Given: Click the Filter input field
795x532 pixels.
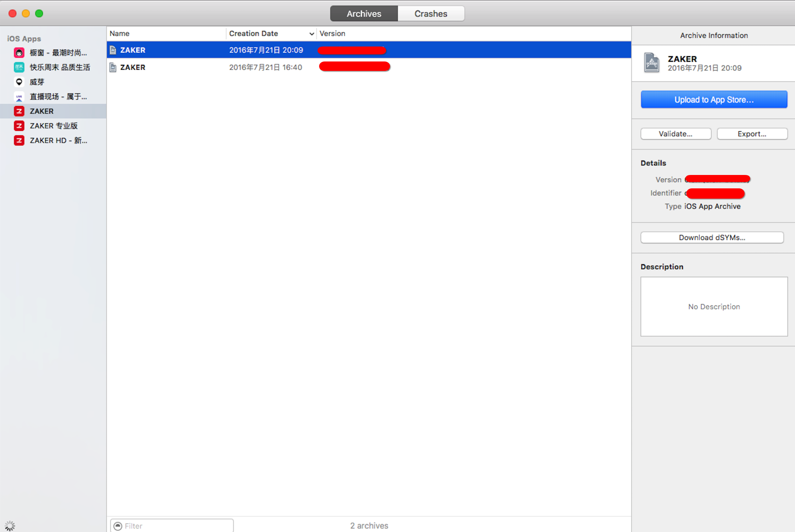Looking at the screenshot, I should [x=172, y=526].
